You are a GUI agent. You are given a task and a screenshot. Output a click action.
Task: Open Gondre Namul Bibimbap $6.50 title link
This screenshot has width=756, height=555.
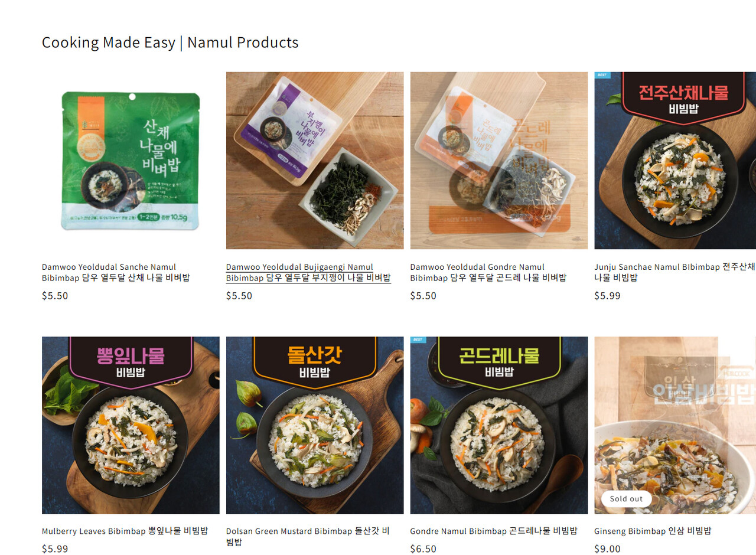tap(494, 531)
